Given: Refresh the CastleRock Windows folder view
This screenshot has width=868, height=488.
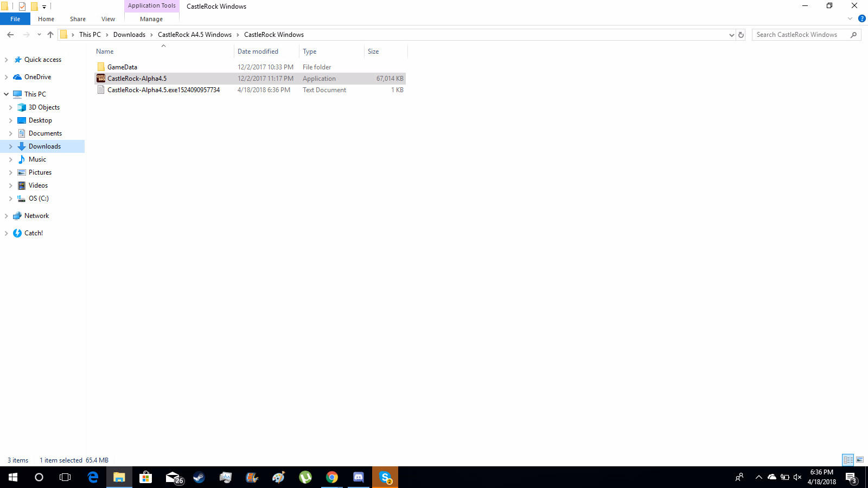Looking at the screenshot, I should pyautogui.click(x=741, y=35).
